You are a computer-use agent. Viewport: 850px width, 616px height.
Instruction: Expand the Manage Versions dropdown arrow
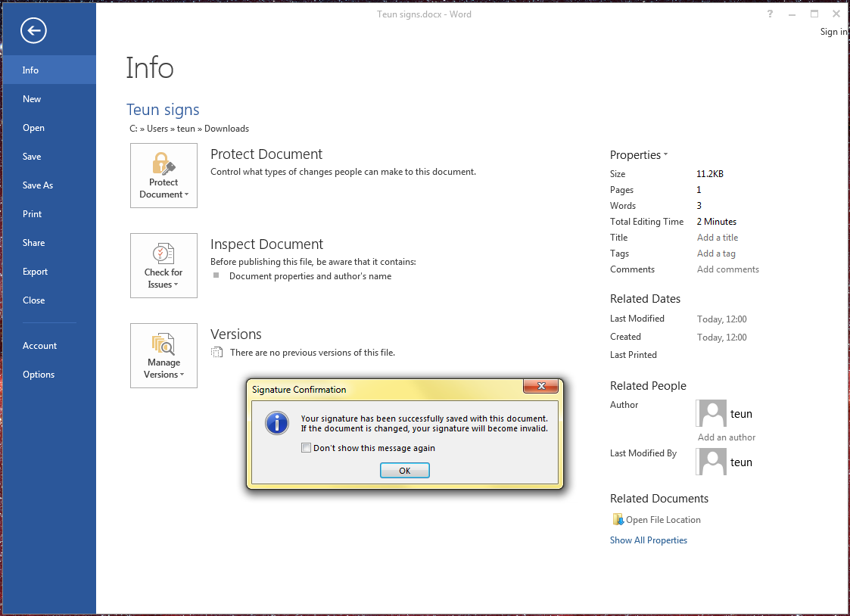coord(182,375)
